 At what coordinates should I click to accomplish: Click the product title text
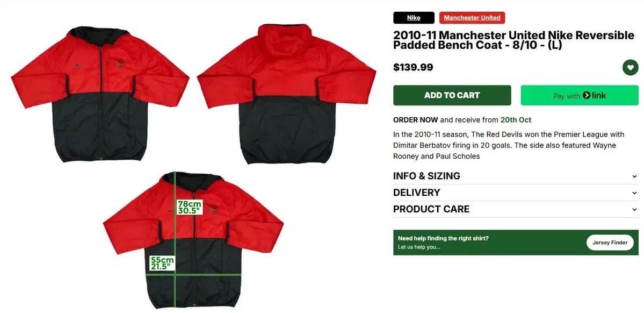tap(513, 40)
